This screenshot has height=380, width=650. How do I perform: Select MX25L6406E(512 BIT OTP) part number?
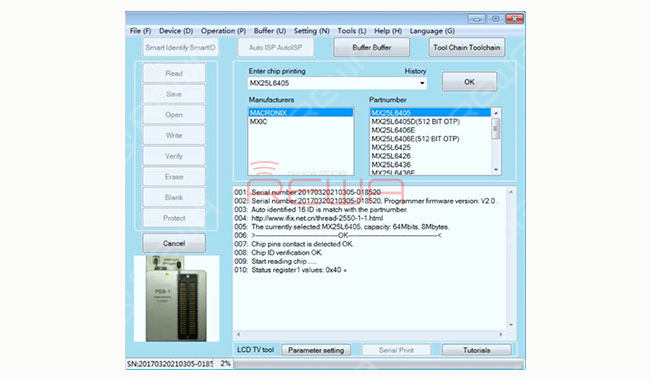pyautogui.click(x=430, y=139)
